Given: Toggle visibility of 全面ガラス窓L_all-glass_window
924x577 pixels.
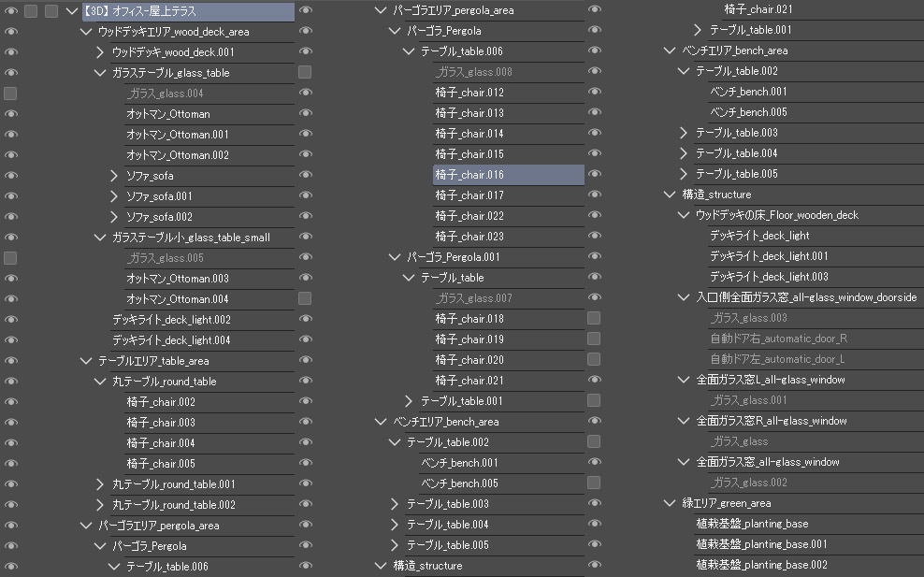Looking at the screenshot, I should coord(595,380).
